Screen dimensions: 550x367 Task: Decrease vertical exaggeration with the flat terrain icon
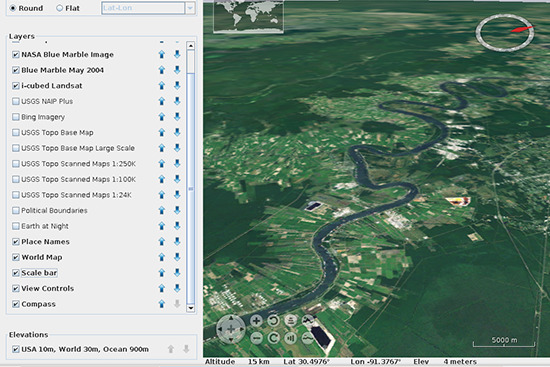coord(308,338)
